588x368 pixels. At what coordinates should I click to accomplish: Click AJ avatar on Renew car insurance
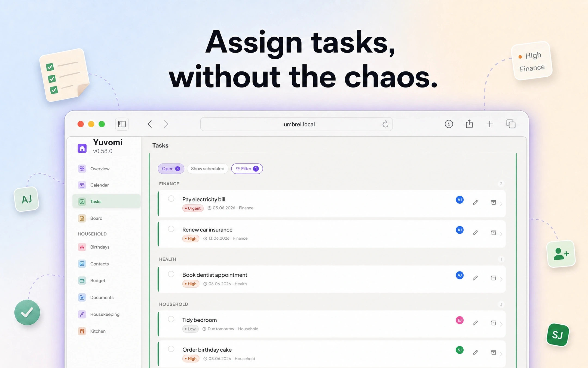[460, 230]
